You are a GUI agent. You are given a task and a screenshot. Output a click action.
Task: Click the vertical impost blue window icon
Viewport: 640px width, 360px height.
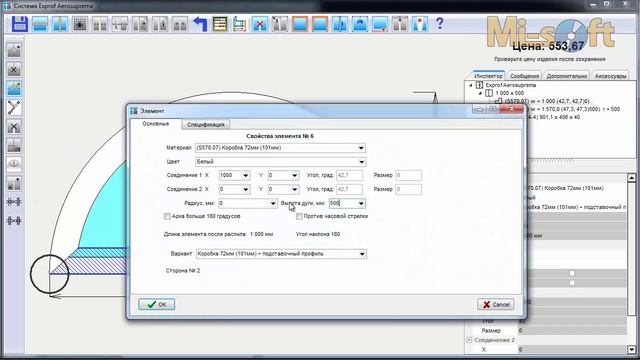pos(60,24)
